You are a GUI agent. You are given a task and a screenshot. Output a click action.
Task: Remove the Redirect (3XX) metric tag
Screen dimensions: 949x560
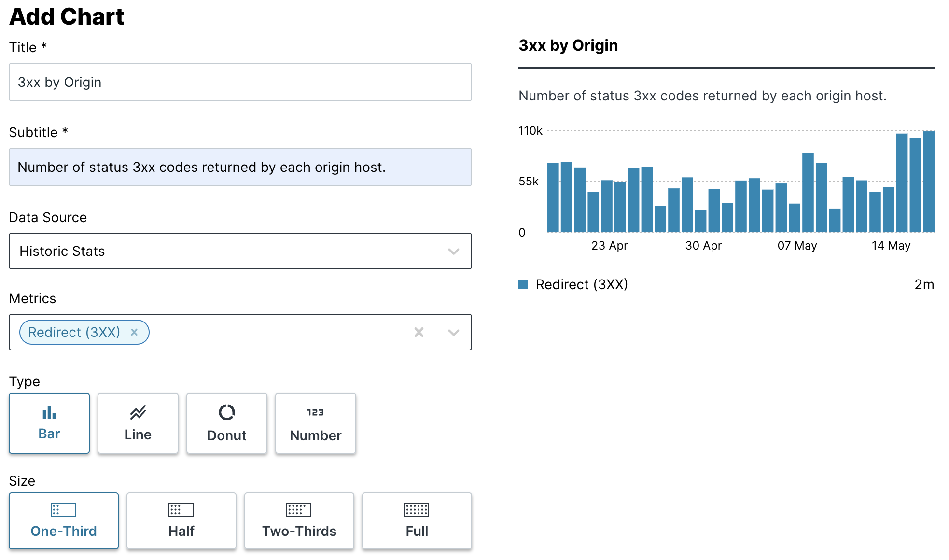[134, 332]
